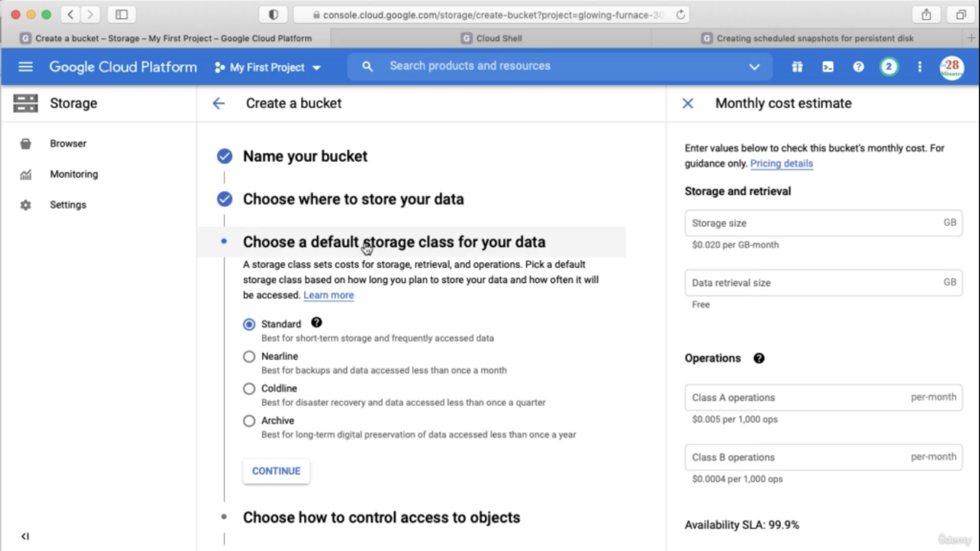Show Safari tab overview

(x=960, y=14)
